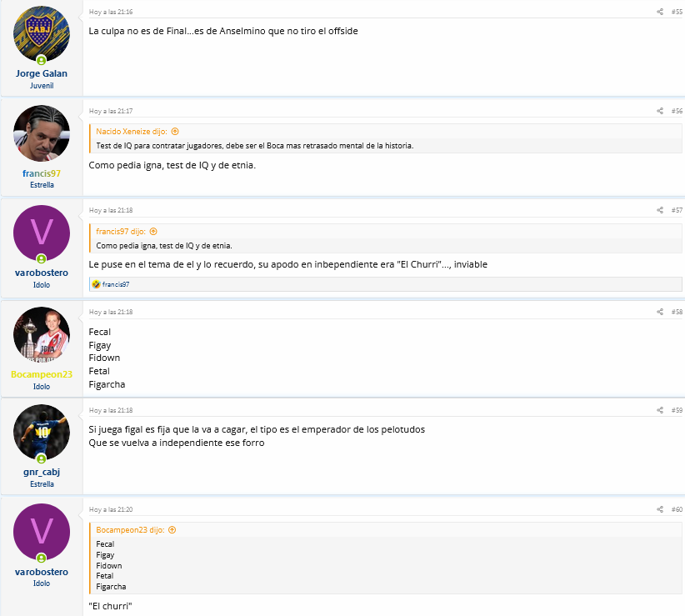Jump to francis97's quoted post arrow

coord(153,232)
